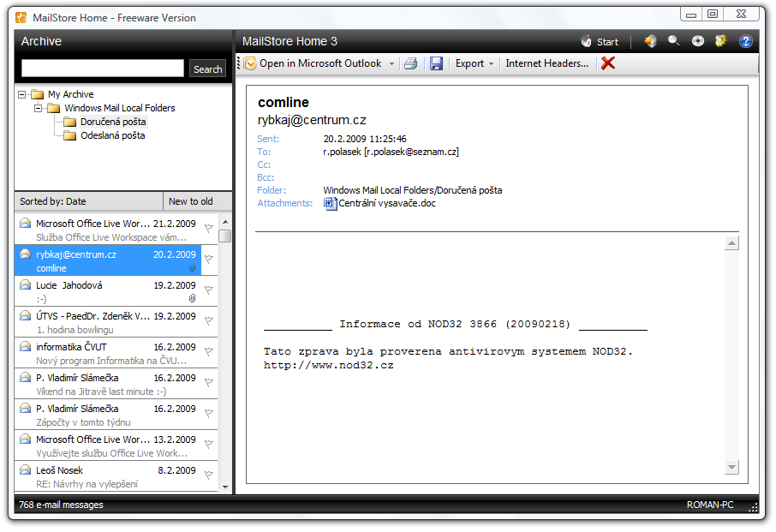Click the http://www.nod32.cz link in the message
The height and width of the screenshot is (532, 776).
pyautogui.click(x=329, y=366)
